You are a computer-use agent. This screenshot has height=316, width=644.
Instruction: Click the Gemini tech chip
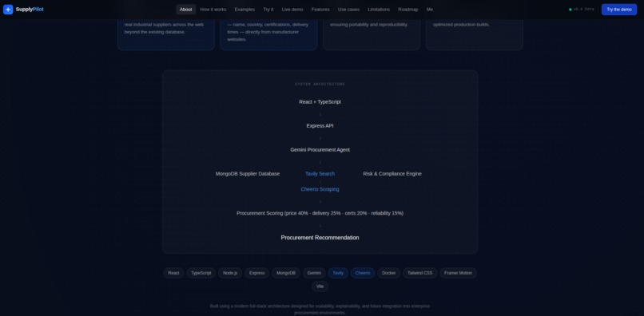[x=314, y=273]
